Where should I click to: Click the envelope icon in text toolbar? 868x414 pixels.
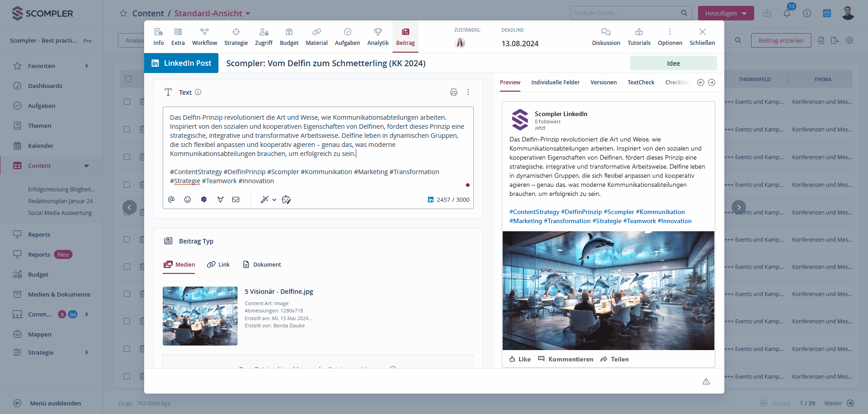click(x=236, y=200)
